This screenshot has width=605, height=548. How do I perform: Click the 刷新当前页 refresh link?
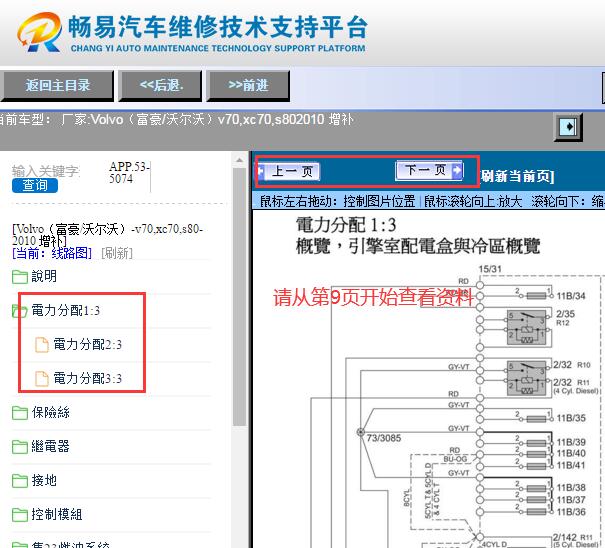tap(517, 176)
